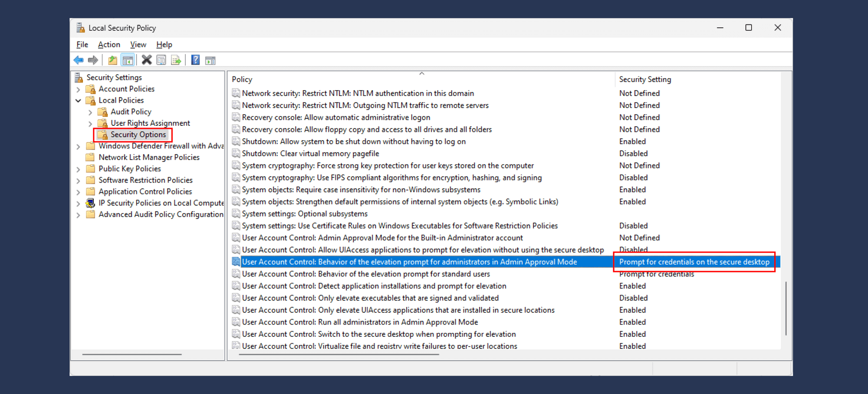Click the icon beside Shutdown: Clear virtual memory pagefile
This screenshot has height=394, width=868.
(236, 153)
